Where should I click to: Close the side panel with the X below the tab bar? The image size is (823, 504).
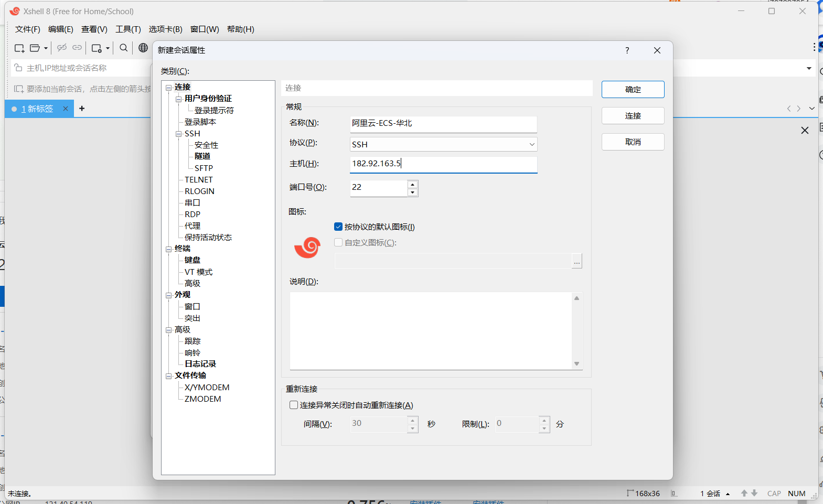click(x=805, y=130)
